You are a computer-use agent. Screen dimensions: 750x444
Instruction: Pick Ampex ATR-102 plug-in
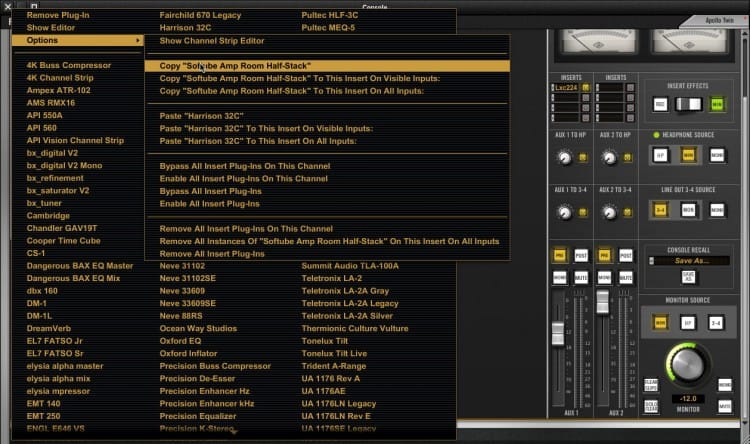(x=58, y=90)
